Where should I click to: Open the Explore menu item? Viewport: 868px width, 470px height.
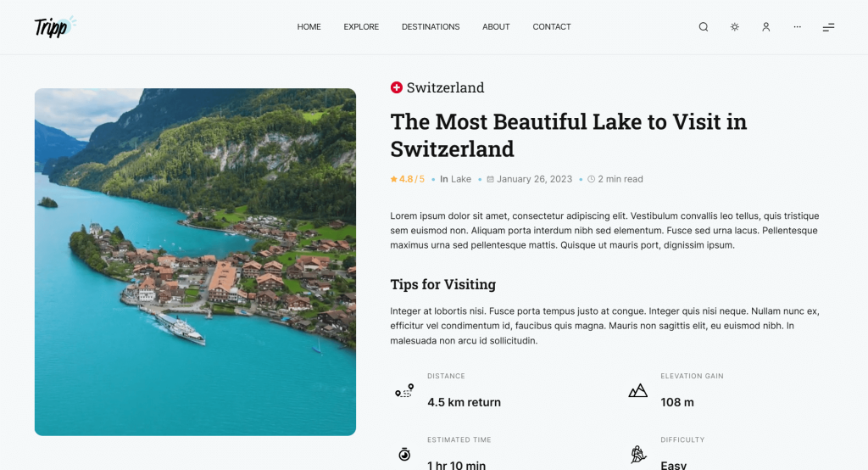(361, 27)
